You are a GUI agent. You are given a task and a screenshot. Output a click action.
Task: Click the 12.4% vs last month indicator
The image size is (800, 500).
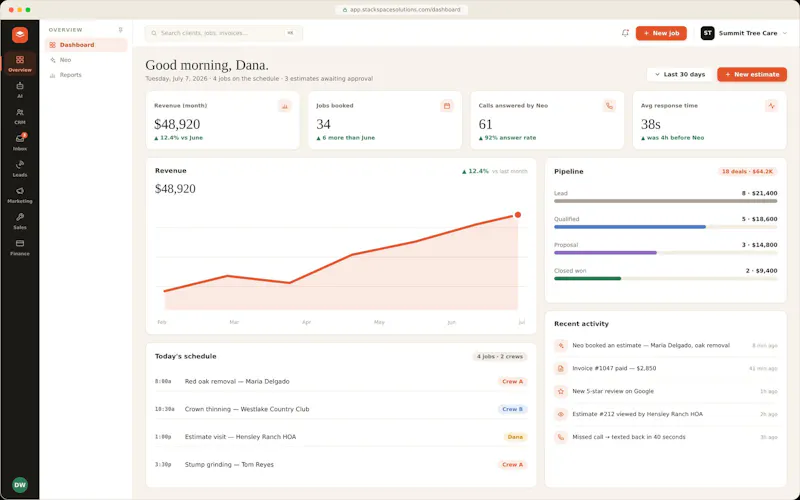tap(494, 171)
